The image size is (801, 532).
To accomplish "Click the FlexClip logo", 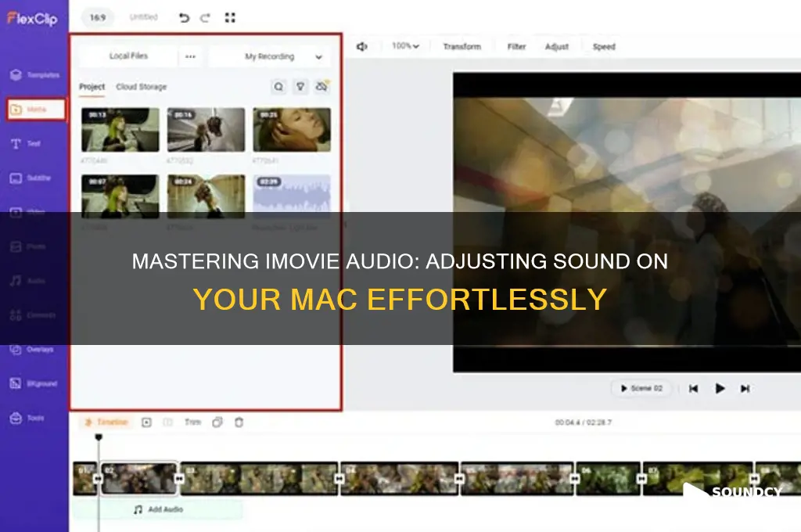I will tap(32, 19).
